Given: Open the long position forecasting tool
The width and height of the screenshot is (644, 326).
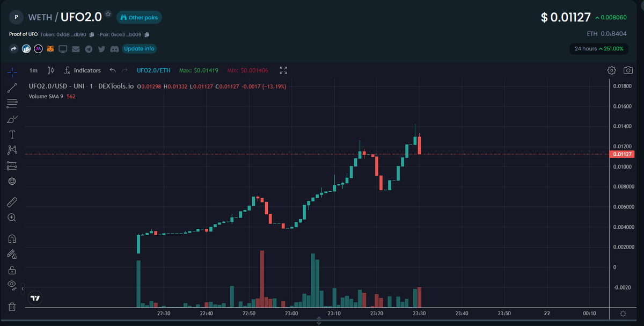Looking at the screenshot, I should click(12, 165).
